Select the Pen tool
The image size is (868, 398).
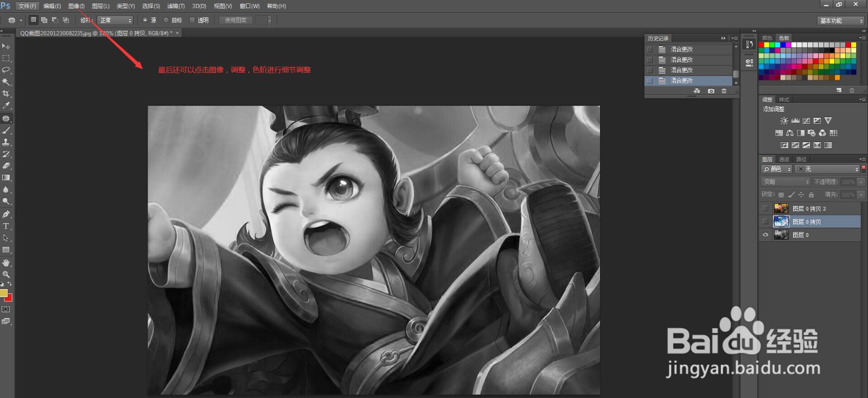(6, 214)
